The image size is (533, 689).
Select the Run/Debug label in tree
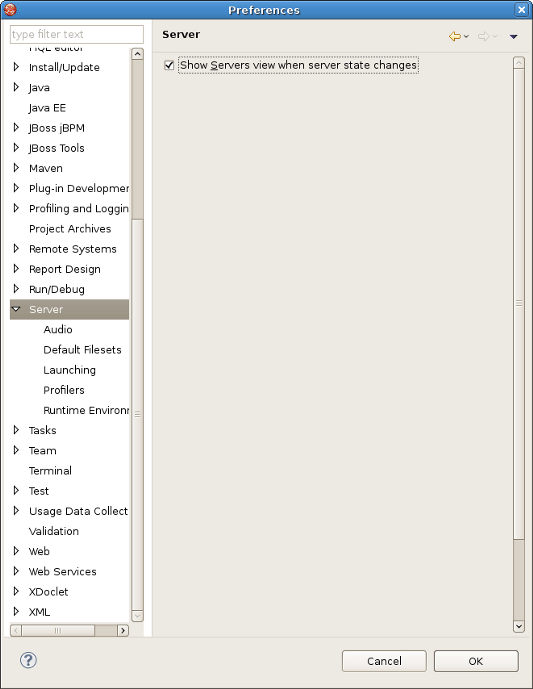(57, 289)
